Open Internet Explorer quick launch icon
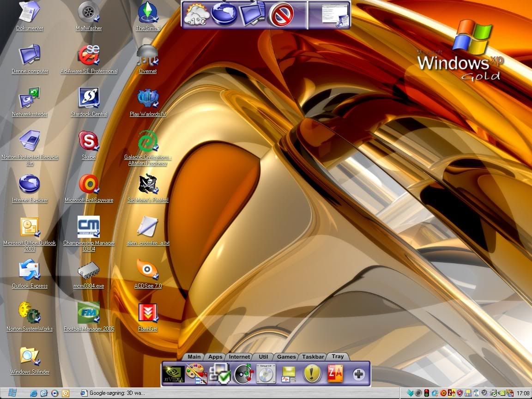This screenshot has width=532, height=399. point(33,393)
